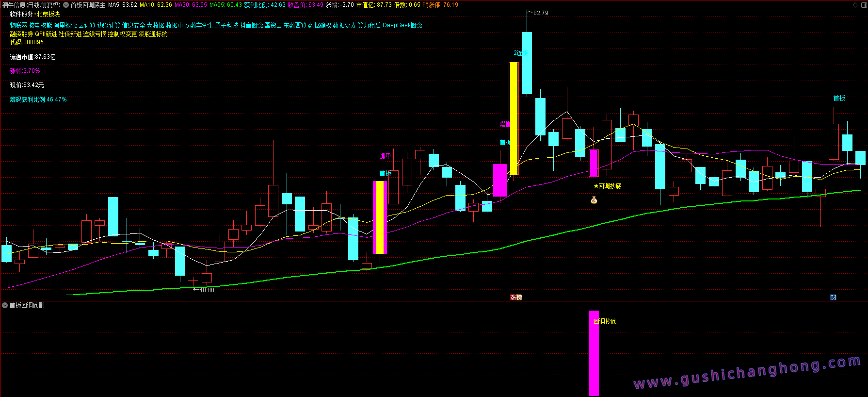Click the MA55: 60.43 indicator value
The image size is (868, 397).
[225, 5]
